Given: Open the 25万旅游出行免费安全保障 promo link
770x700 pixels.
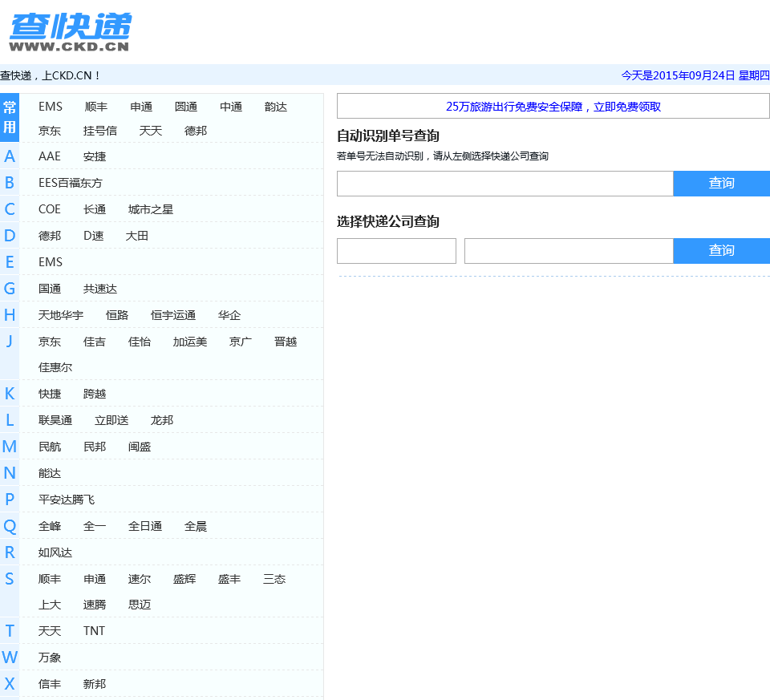Looking at the screenshot, I should coord(553,107).
